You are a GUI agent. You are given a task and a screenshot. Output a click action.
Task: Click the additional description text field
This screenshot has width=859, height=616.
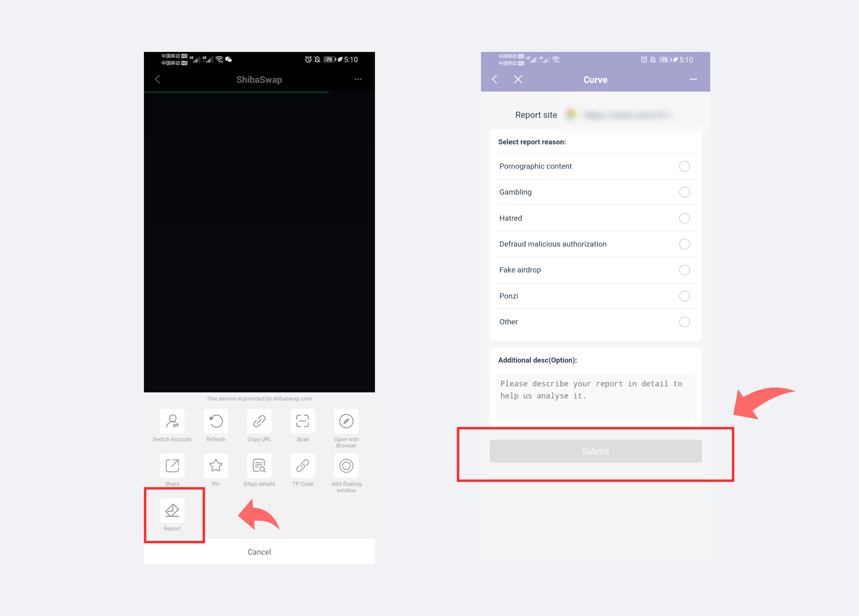coord(595,396)
